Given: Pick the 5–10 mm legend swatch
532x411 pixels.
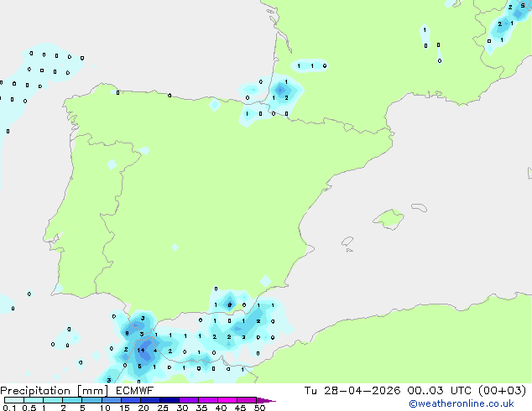Looking at the screenshot, I should 91,400.
